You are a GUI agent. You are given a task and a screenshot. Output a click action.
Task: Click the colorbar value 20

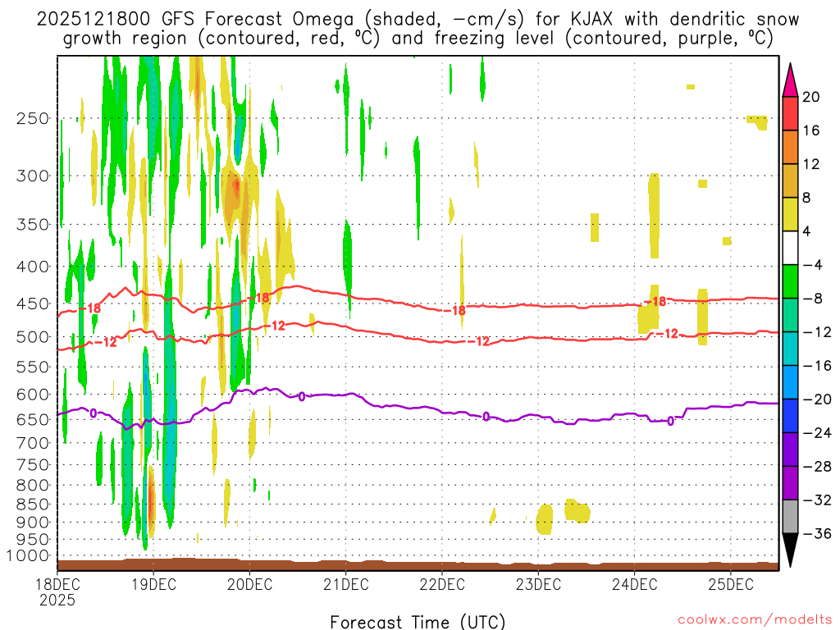(x=811, y=97)
